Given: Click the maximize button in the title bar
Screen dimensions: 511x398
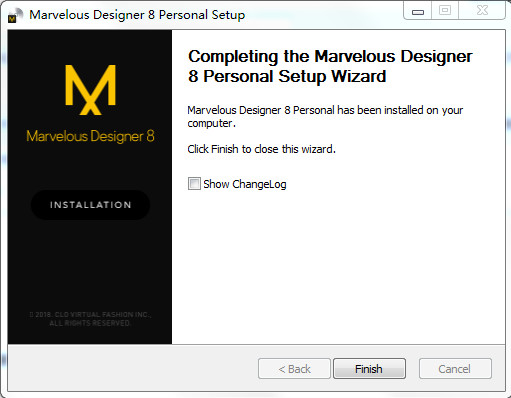Looking at the screenshot, I should point(445,11).
